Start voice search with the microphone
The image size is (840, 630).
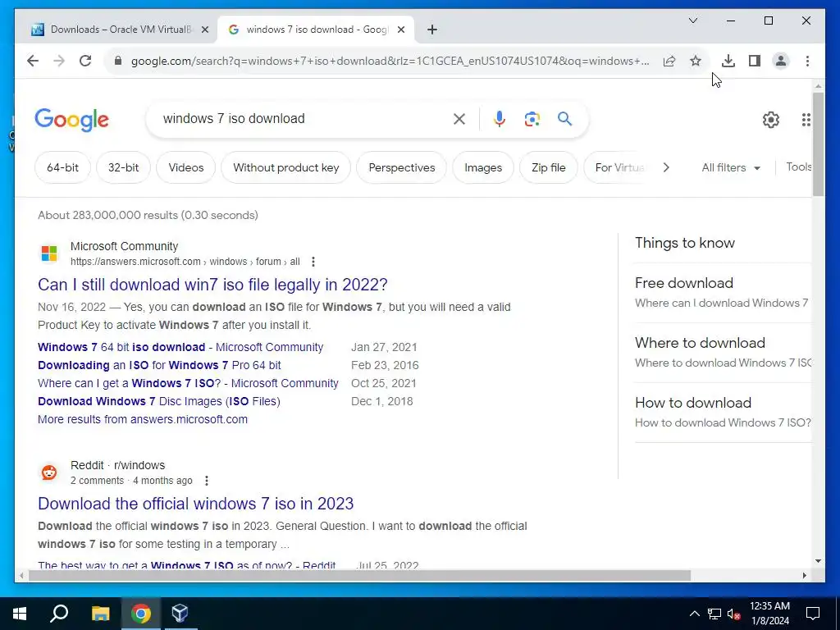pyautogui.click(x=500, y=119)
